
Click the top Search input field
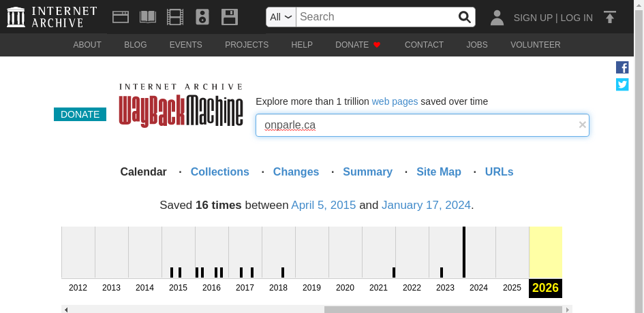click(377, 17)
